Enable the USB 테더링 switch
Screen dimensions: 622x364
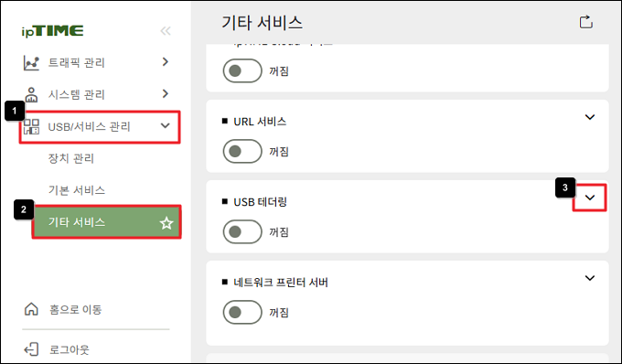[242, 231]
